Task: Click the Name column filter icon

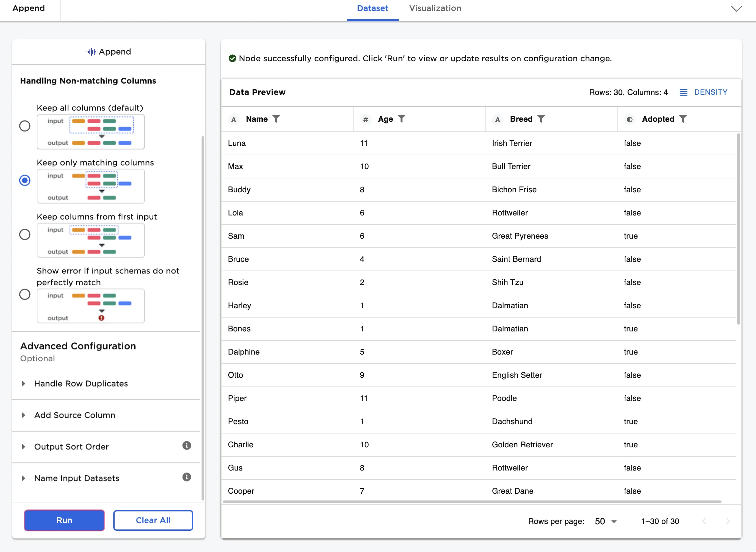Action: point(276,119)
